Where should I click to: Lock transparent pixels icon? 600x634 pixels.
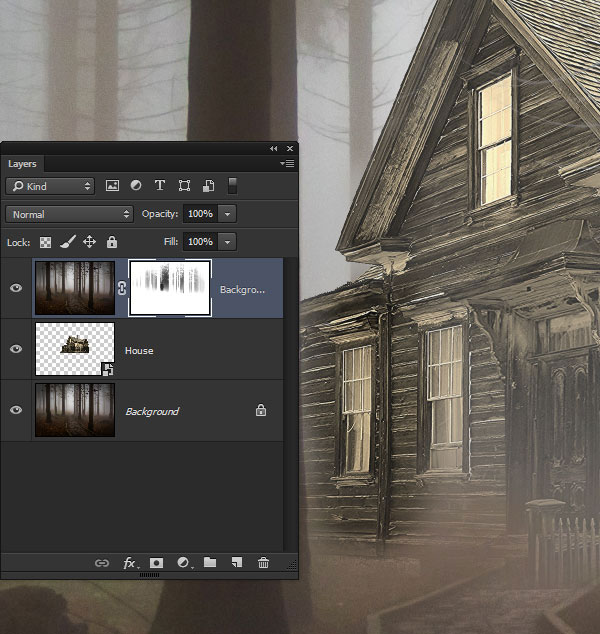pos(45,242)
